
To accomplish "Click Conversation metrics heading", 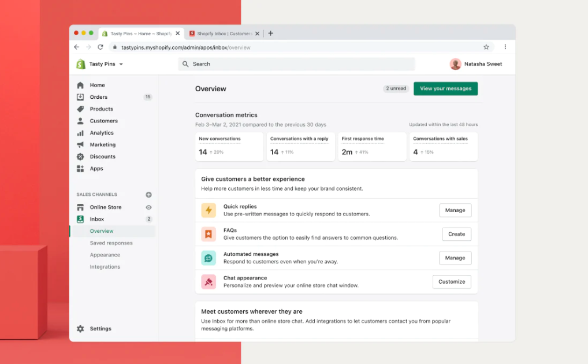I will pos(226,115).
